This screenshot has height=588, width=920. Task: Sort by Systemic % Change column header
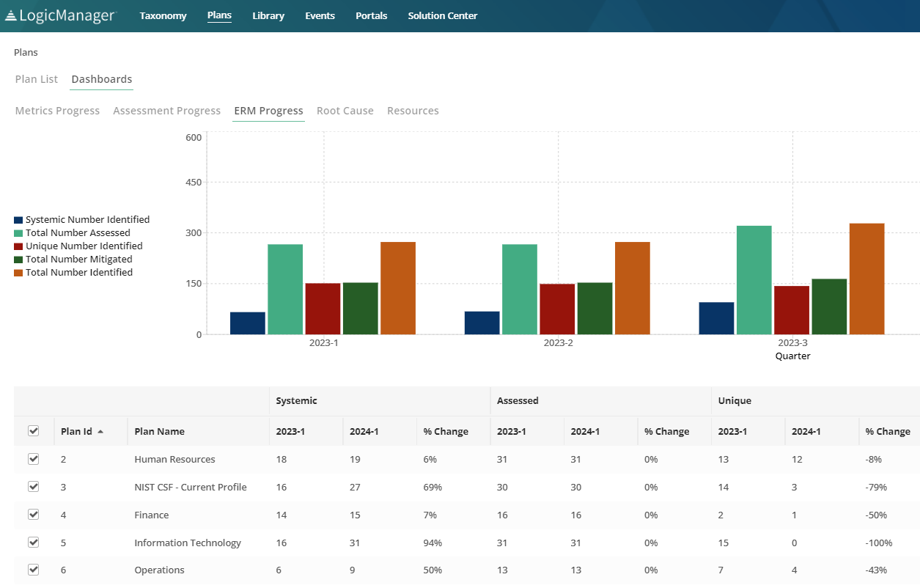(445, 432)
